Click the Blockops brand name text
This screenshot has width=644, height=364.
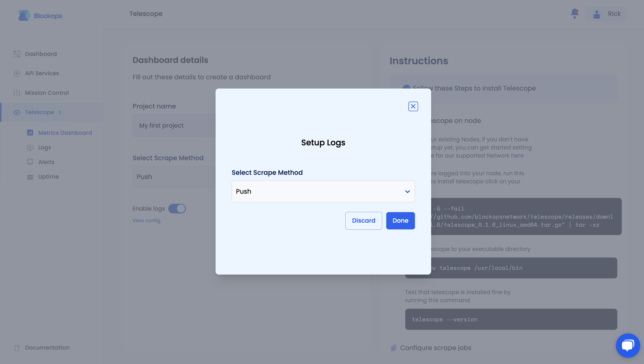pos(48,16)
